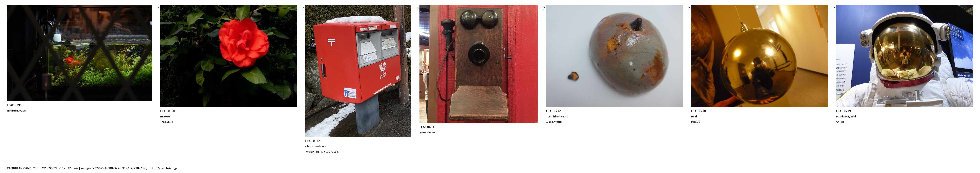Click the arrow after the postbox photo
Image resolution: width=980 pixels, height=173 pixels.
tap(416, 8)
